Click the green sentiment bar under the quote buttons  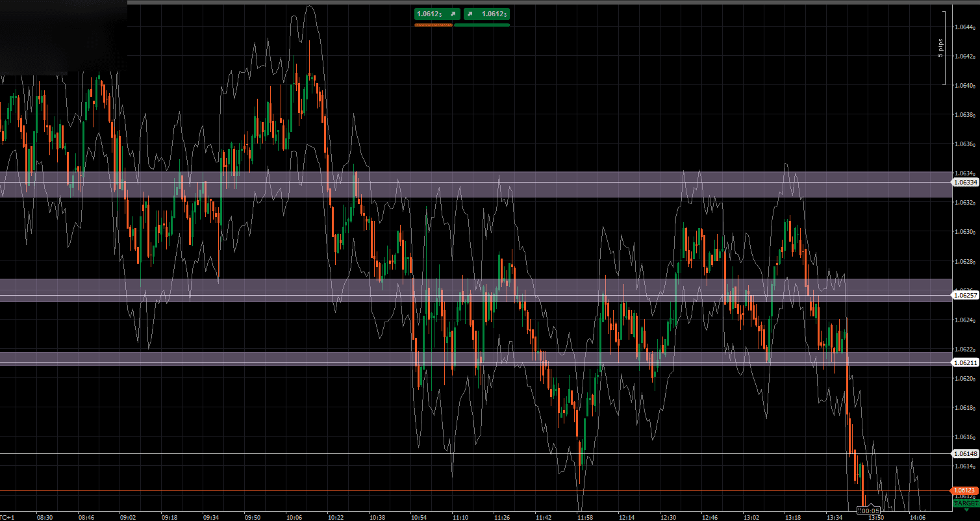tap(482, 25)
